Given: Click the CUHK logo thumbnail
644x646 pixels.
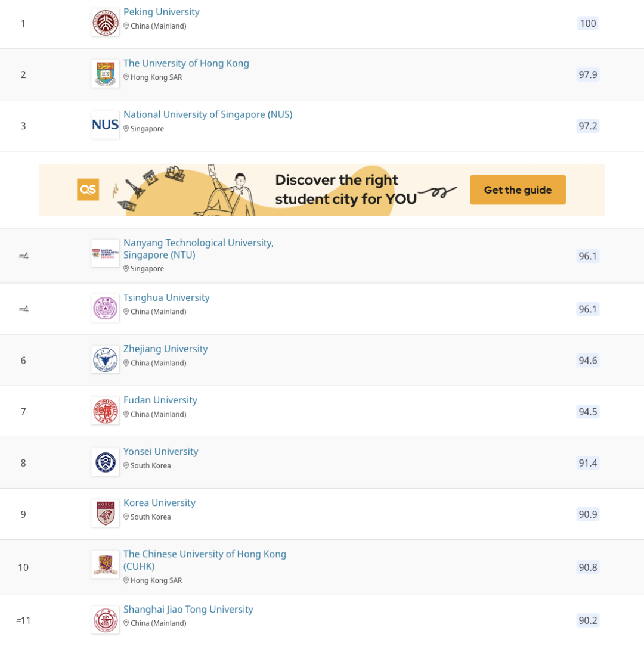Looking at the screenshot, I should (105, 565).
